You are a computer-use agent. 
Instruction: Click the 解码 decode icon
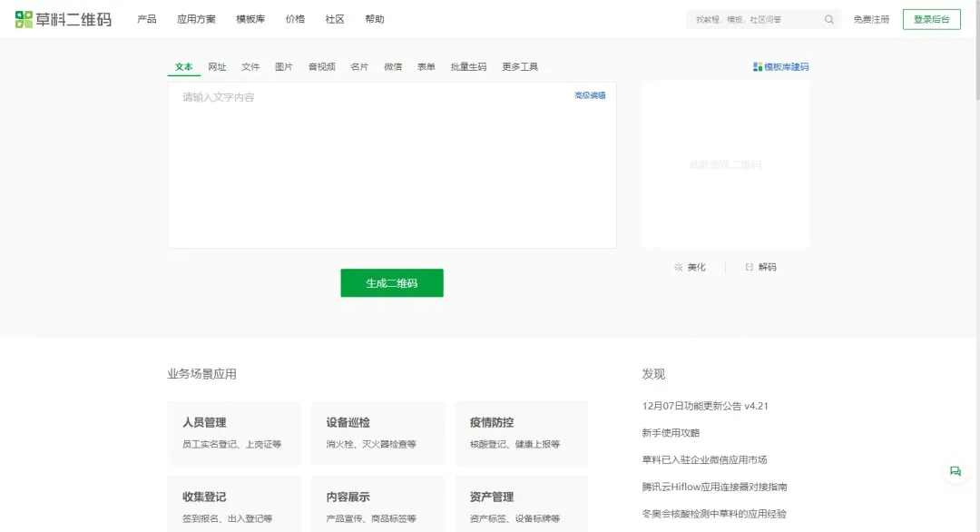(x=749, y=267)
